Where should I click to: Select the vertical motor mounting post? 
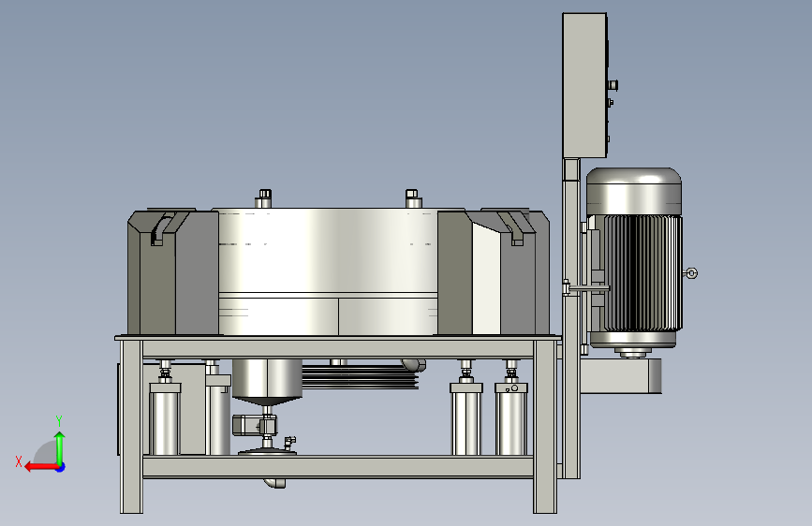pos(571,318)
